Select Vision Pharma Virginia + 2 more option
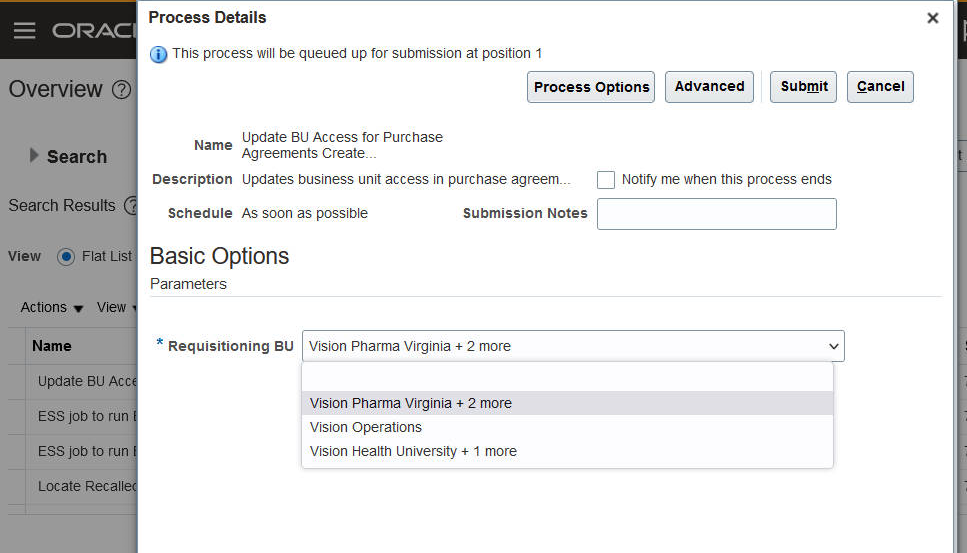 point(411,403)
